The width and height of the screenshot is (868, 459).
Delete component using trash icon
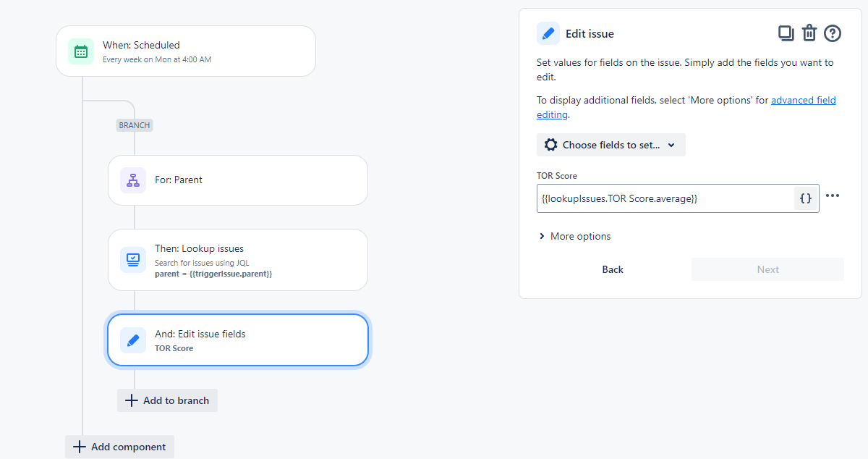[x=809, y=33]
